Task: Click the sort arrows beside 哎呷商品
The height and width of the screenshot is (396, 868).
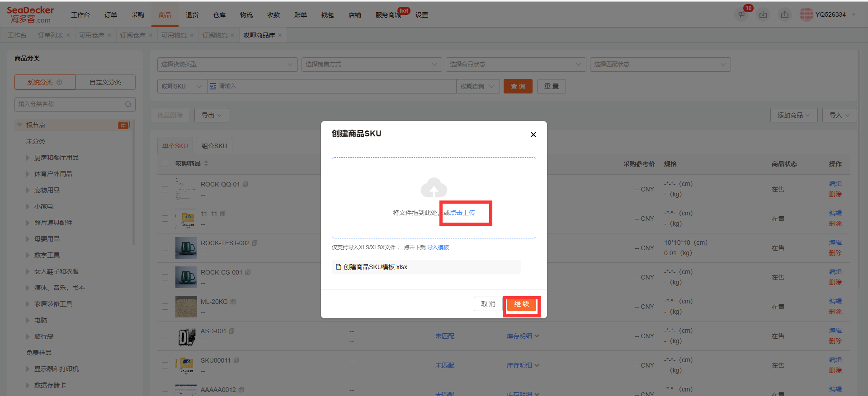Action: pos(206,163)
